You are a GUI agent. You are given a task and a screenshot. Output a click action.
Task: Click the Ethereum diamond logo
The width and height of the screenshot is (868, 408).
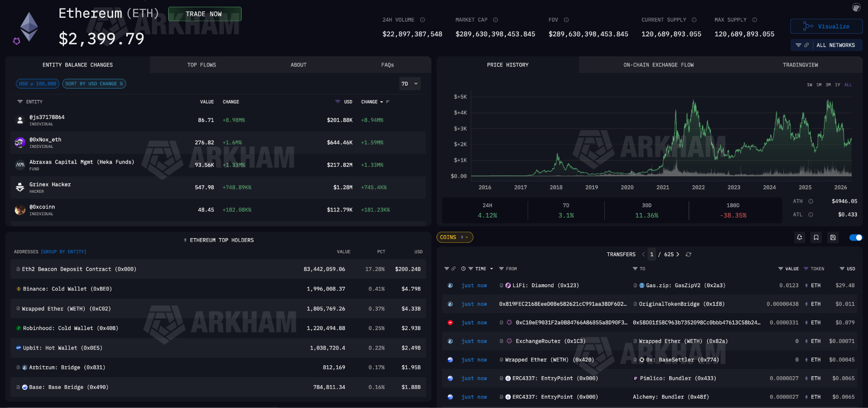click(x=29, y=27)
